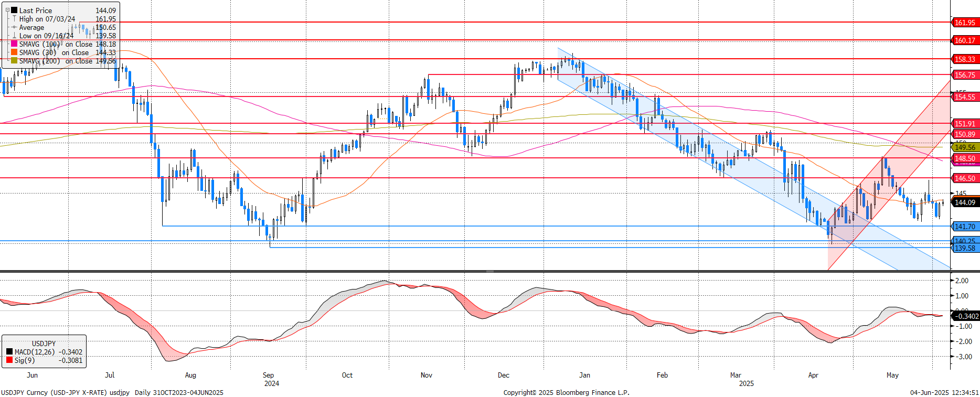Click the 141.70 blue support price label
980x397 pixels.
coord(965,227)
